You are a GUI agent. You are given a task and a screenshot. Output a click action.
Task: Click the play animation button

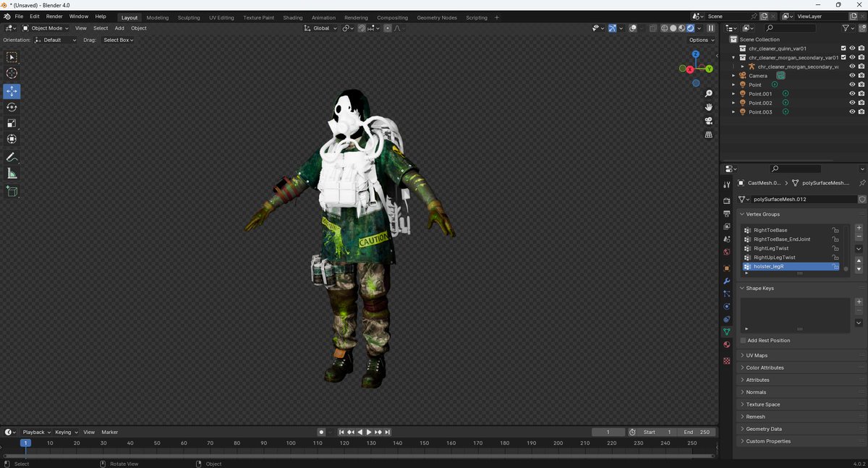[369, 432]
